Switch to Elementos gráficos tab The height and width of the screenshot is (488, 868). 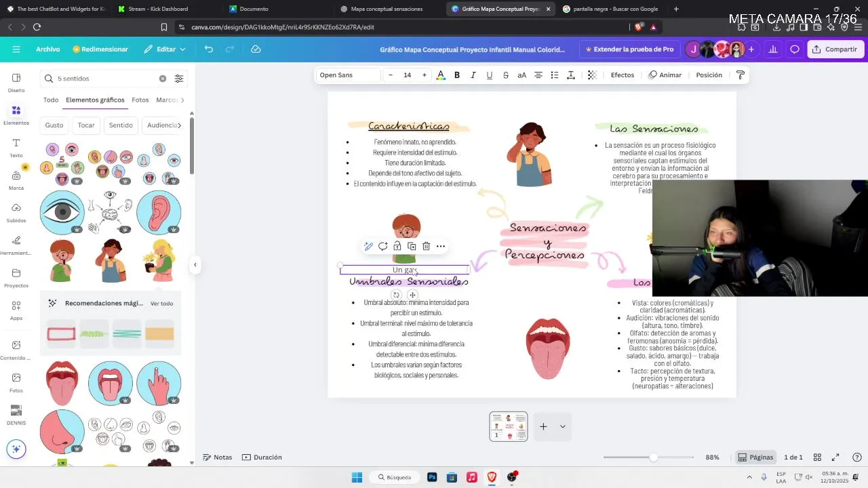95,100
